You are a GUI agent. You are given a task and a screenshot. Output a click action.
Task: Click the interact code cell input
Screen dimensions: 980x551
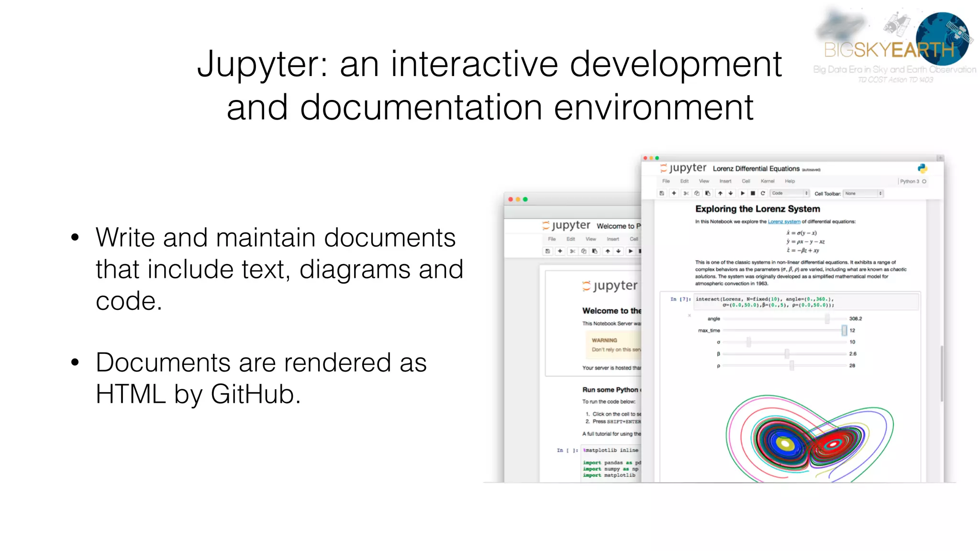(806, 302)
